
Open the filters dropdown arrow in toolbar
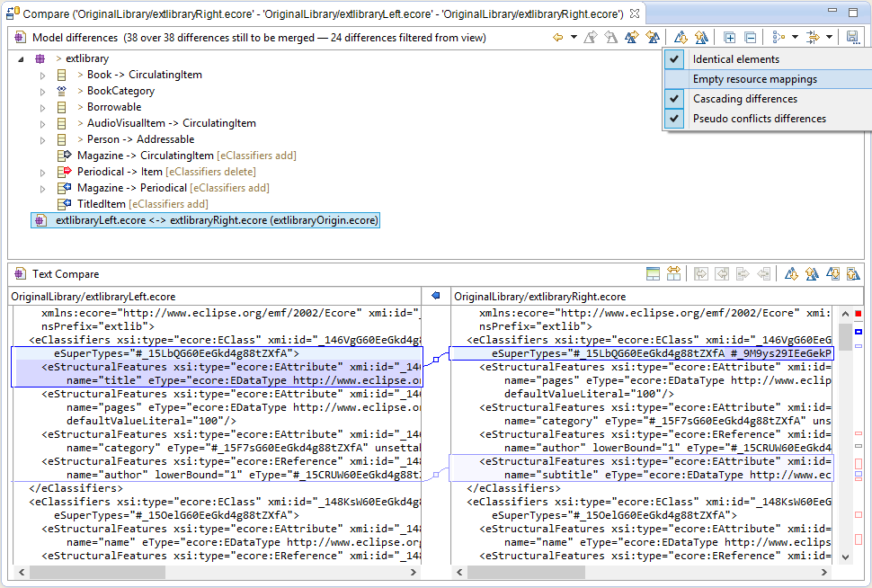click(x=829, y=38)
